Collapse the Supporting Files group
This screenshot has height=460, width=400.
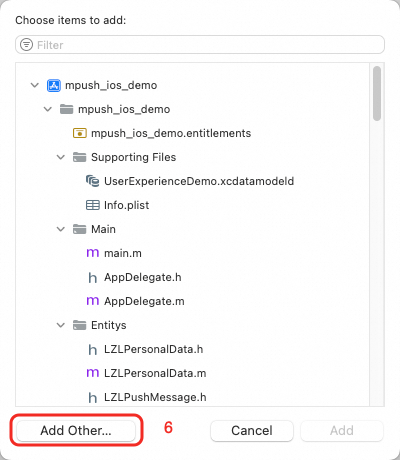pos(61,157)
